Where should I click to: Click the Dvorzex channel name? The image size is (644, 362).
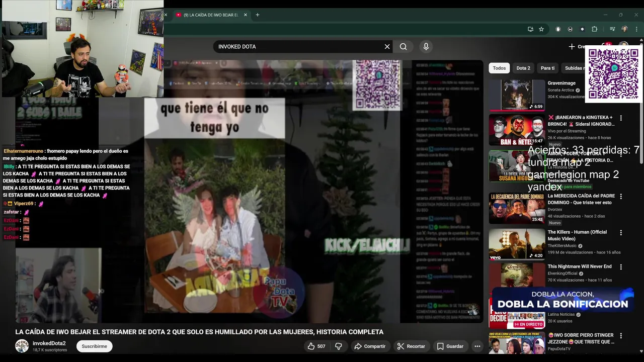pos(555,209)
